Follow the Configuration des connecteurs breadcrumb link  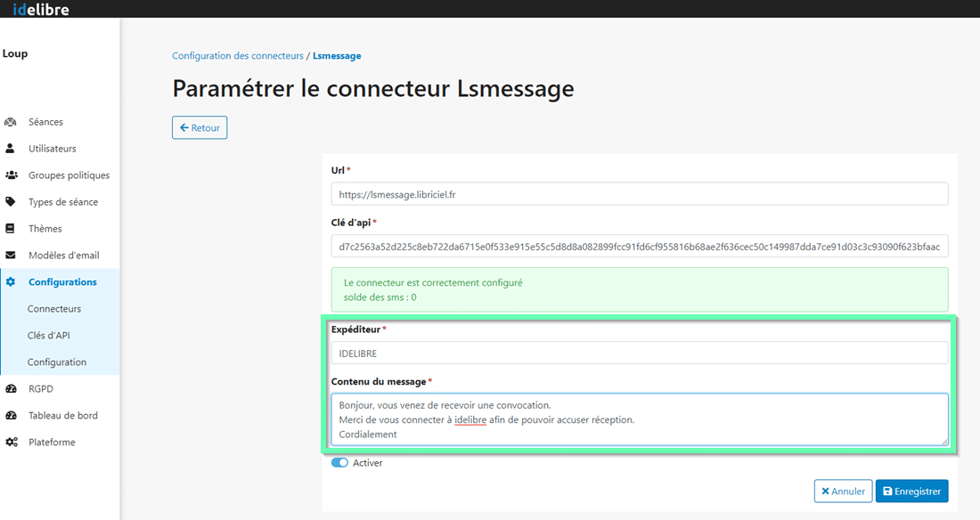click(238, 56)
